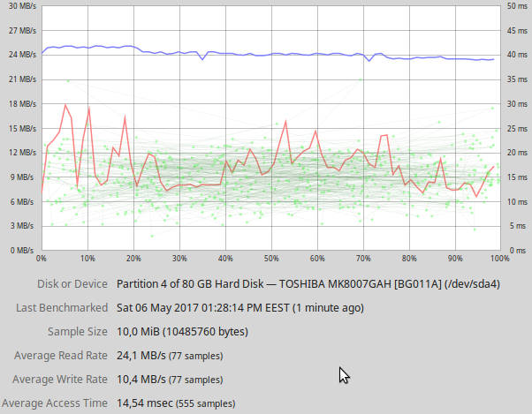Click the '0 MB/s' axis label

[22, 251]
